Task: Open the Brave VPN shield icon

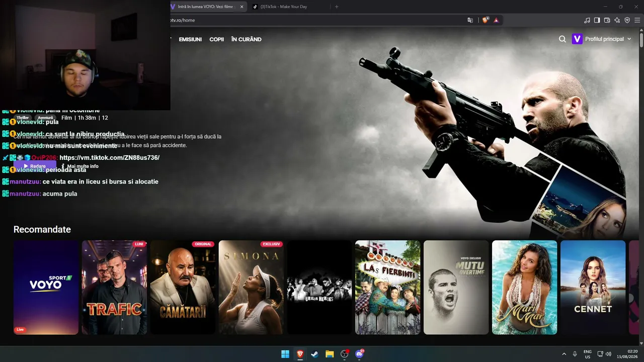Action: (627, 20)
